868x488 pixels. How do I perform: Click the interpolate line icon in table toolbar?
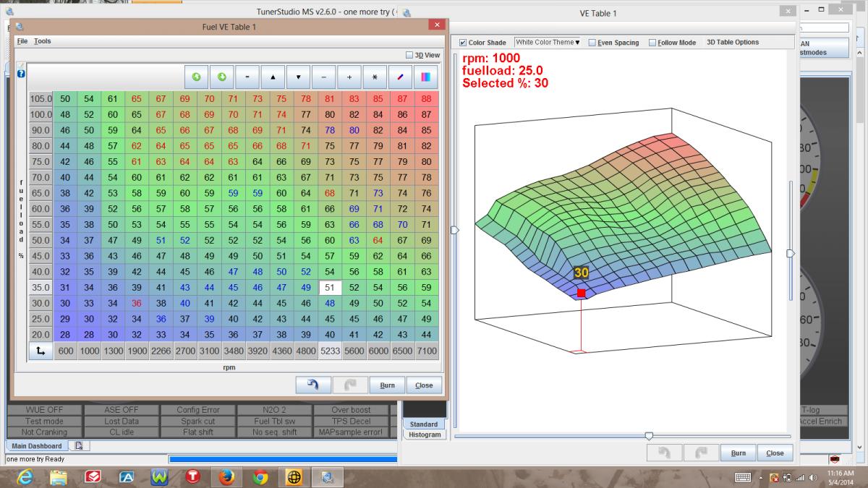pyautogui.click(x=400, y=77)
